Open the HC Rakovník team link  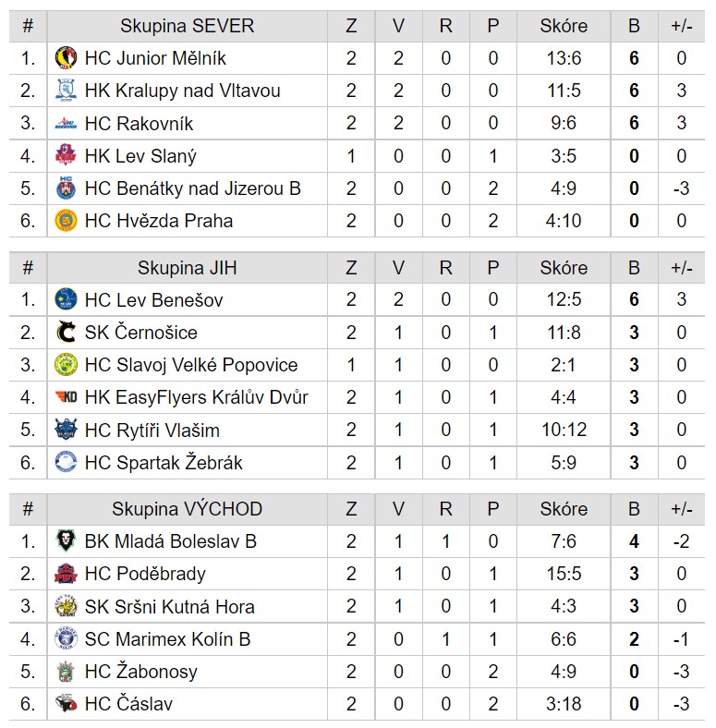(x=139, y=124)
